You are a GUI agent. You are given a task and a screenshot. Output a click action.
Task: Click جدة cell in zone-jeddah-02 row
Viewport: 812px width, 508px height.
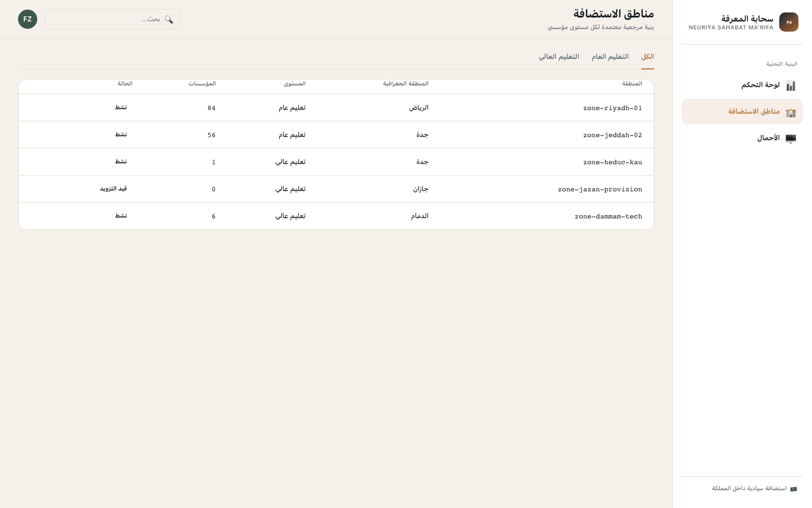coord(422,135)
